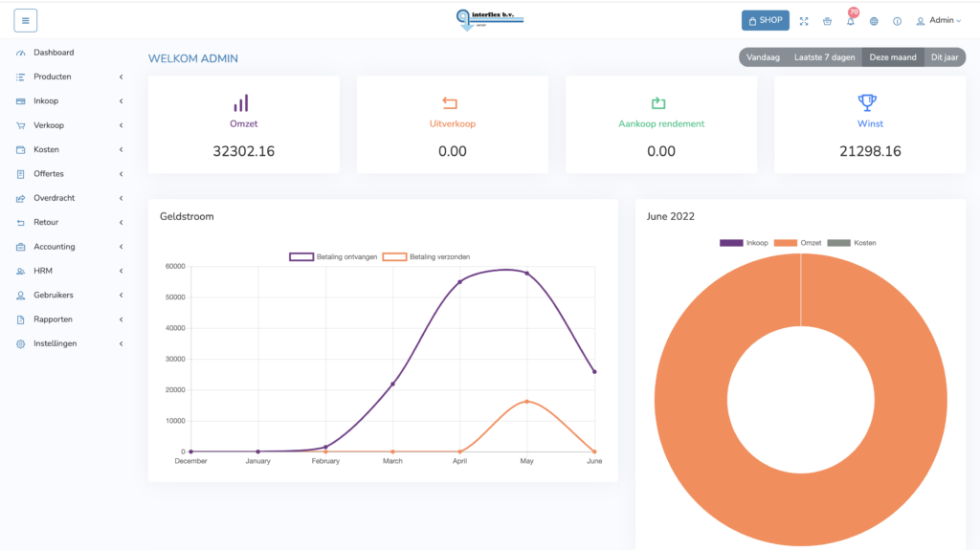Expand the Rapporten submenu chevron
The image size is (980, 550).
click(122, 319)
